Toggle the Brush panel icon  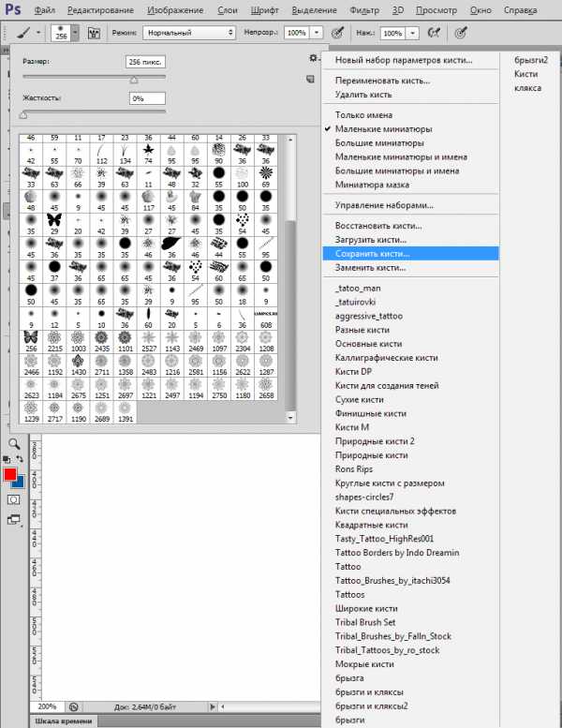94,33
